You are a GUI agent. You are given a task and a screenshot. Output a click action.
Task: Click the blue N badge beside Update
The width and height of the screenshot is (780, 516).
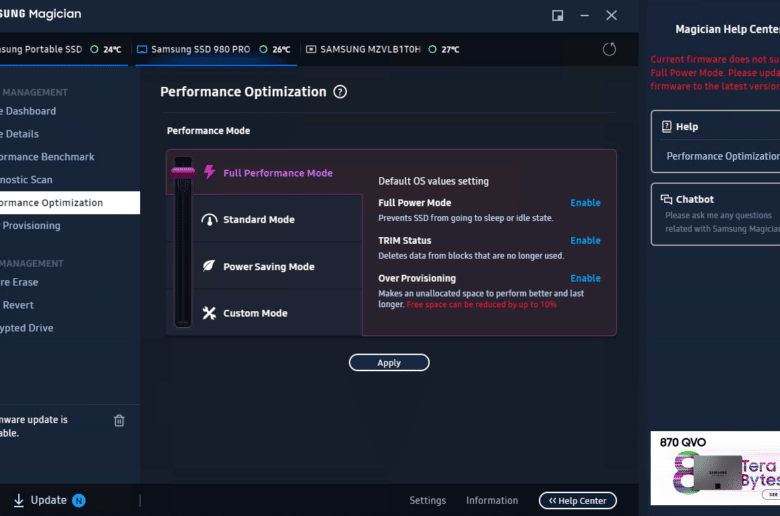[79, 501]
